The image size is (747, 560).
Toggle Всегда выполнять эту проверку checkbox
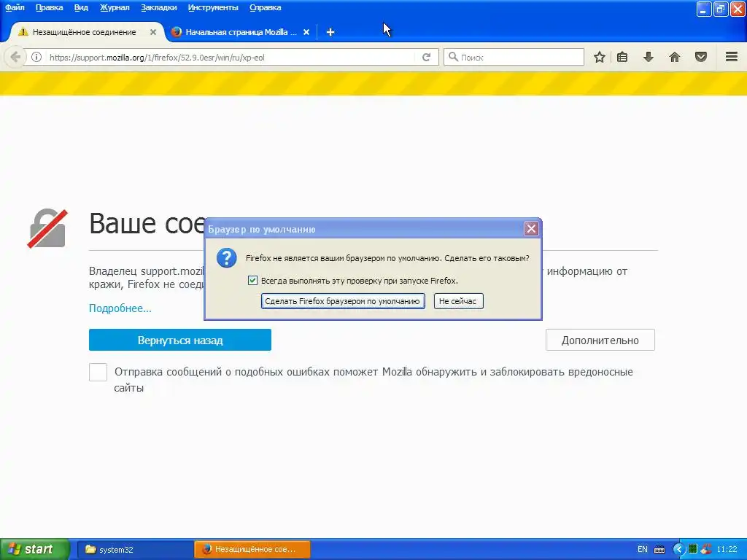(x=252, y=281)
